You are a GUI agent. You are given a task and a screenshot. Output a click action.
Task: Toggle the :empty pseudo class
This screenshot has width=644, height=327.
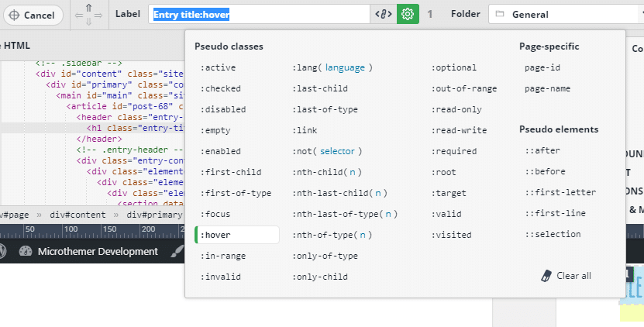(215, 131)
